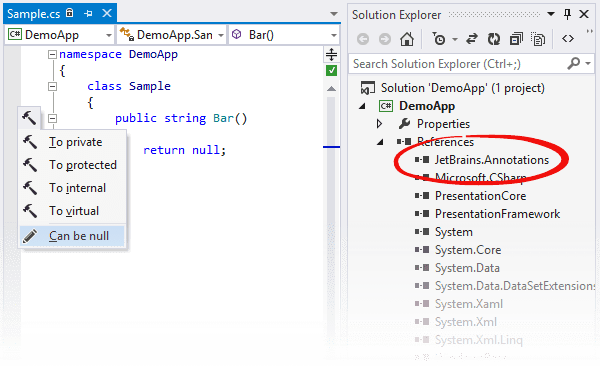Click the Home icon in Solution Explorer
The width and height of the screenshot is (600, 367).
[x=407, y=39]
